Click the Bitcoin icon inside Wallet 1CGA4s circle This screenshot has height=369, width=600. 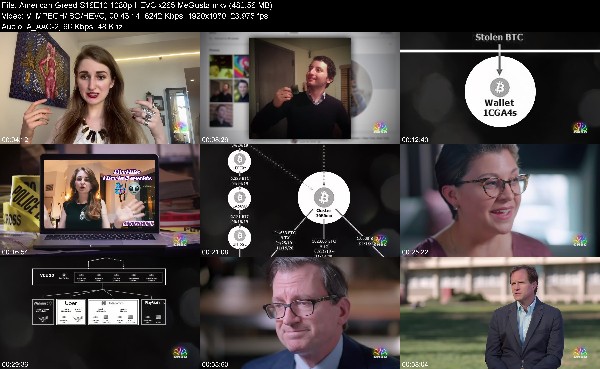click(x=500, y=87)
